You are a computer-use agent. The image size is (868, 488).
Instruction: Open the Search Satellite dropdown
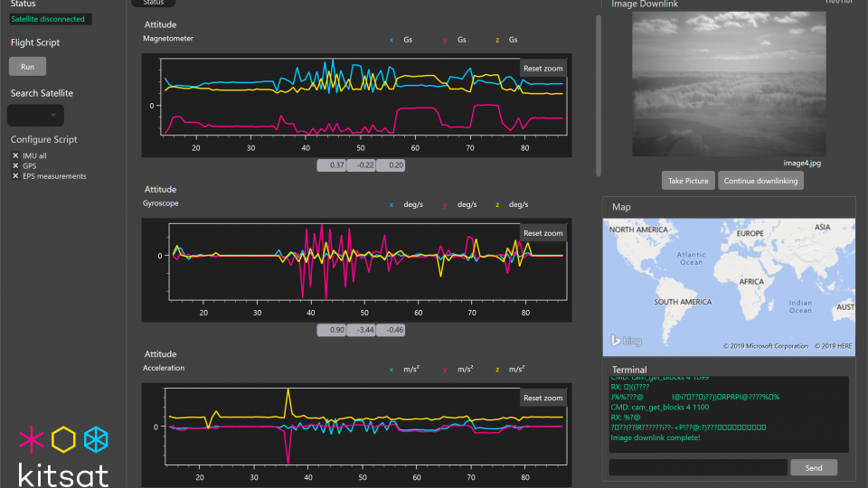[35, 115]
